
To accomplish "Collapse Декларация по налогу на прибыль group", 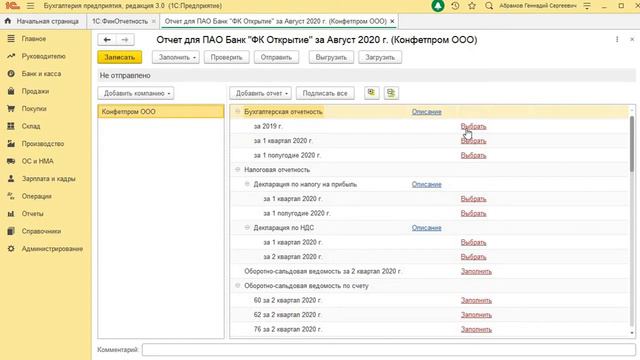I will (247, 184).
